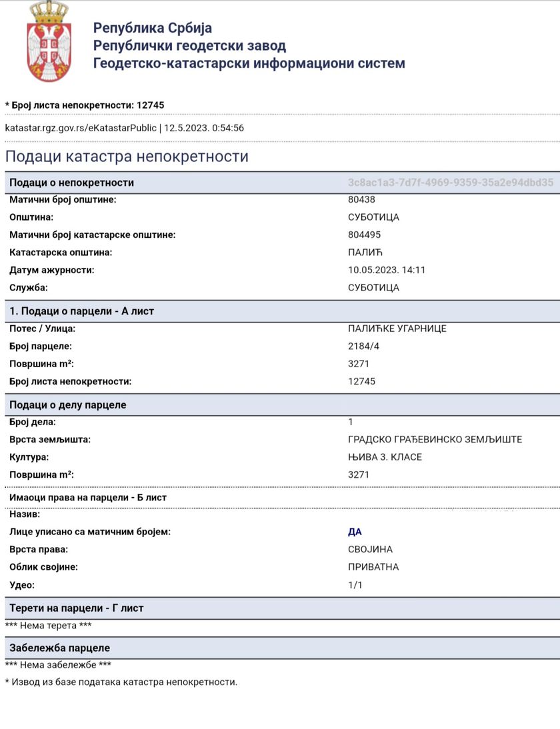The image size is (560, 729).
Task: Select the Подаци о парцели - А лист header
Action: pyautogui.click(x=81, y=311)
